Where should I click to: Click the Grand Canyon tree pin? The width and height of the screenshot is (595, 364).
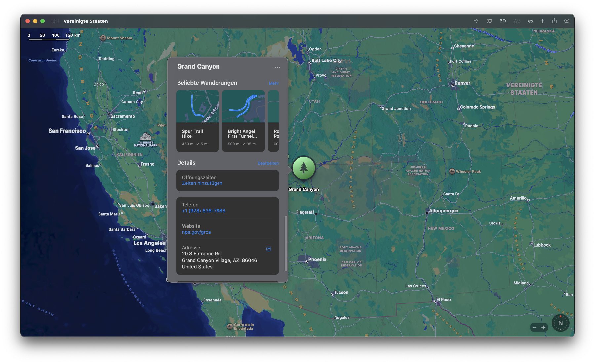tap(303, 168)
